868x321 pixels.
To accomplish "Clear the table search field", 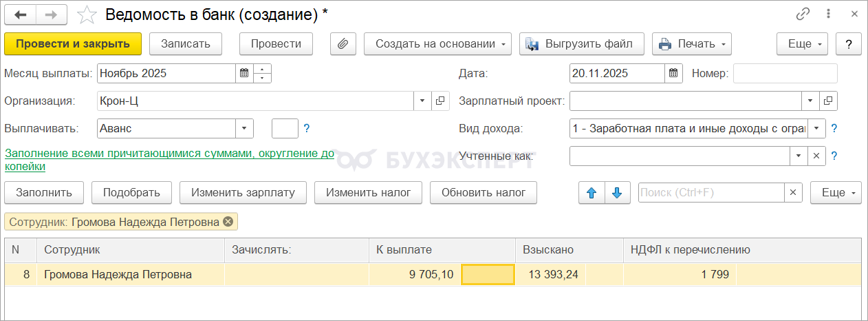I will [793, 193].
